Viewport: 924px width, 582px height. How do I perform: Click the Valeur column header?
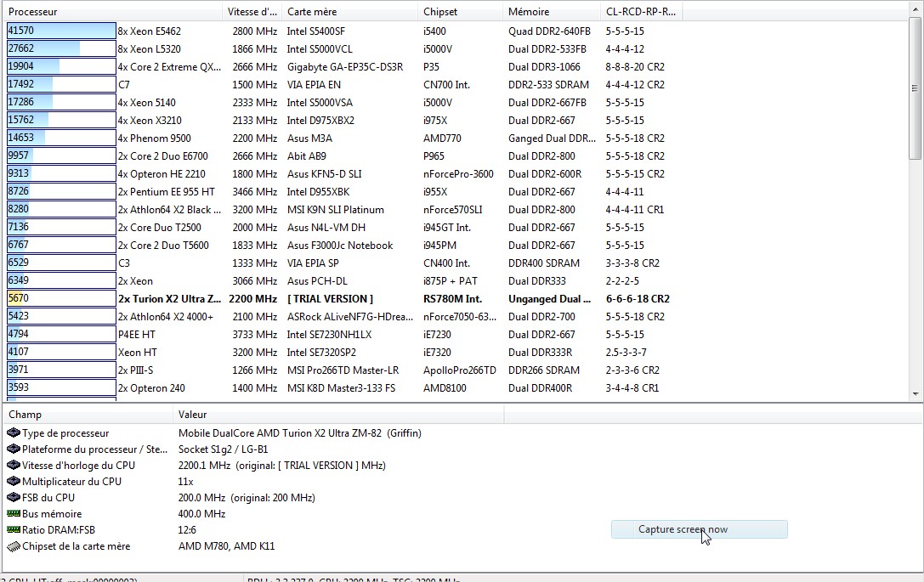[339, 415]
